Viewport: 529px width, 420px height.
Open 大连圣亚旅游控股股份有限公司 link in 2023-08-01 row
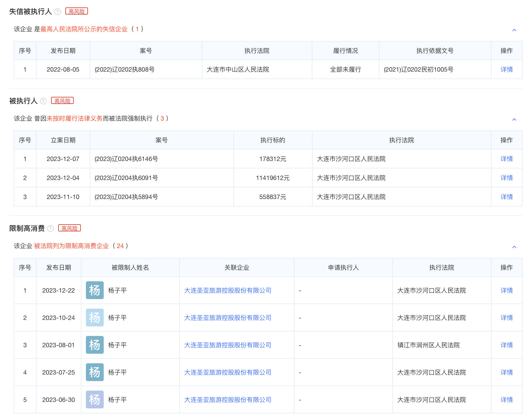click(x=228, y=345)
